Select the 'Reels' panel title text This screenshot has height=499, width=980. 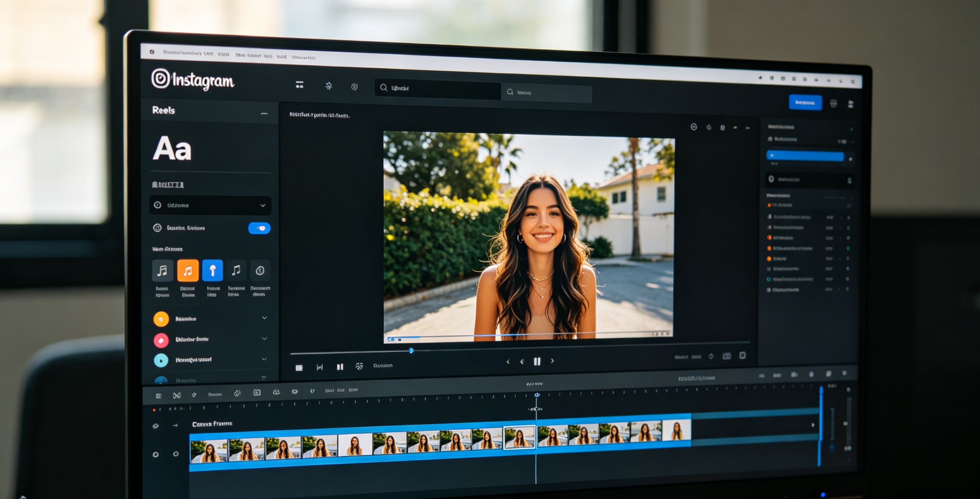163,110
